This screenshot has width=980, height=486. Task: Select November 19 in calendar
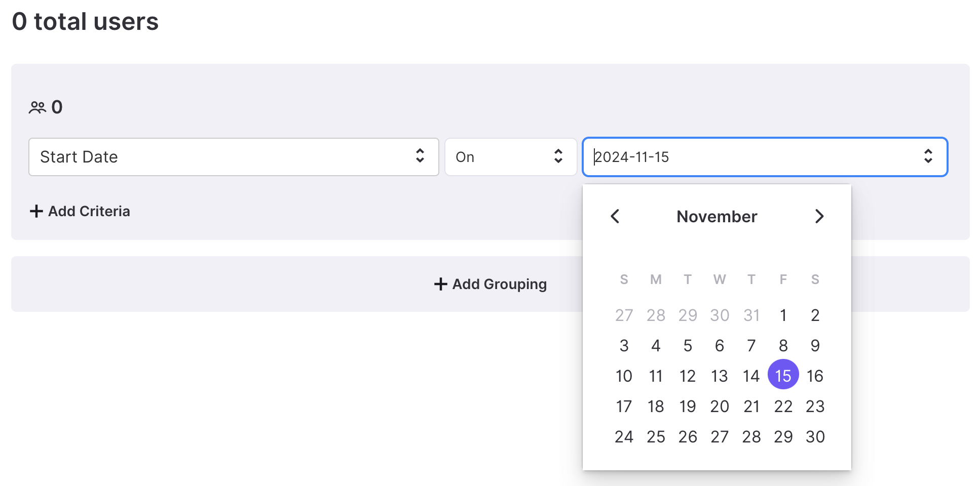(x=688, y=407)
